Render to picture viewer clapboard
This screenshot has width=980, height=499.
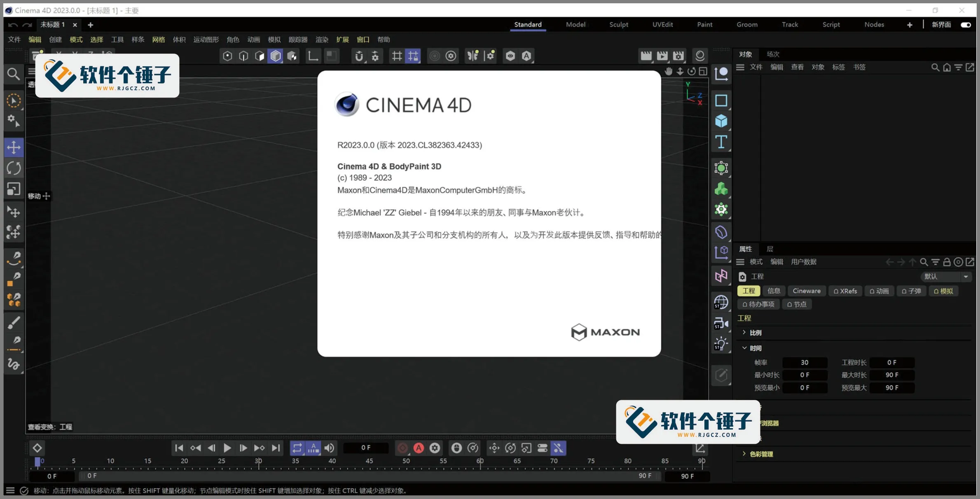click(662, 56)
